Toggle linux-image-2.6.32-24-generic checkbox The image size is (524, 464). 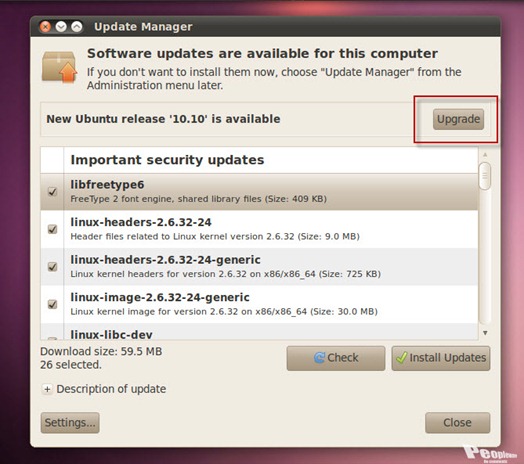pos(52,304)
